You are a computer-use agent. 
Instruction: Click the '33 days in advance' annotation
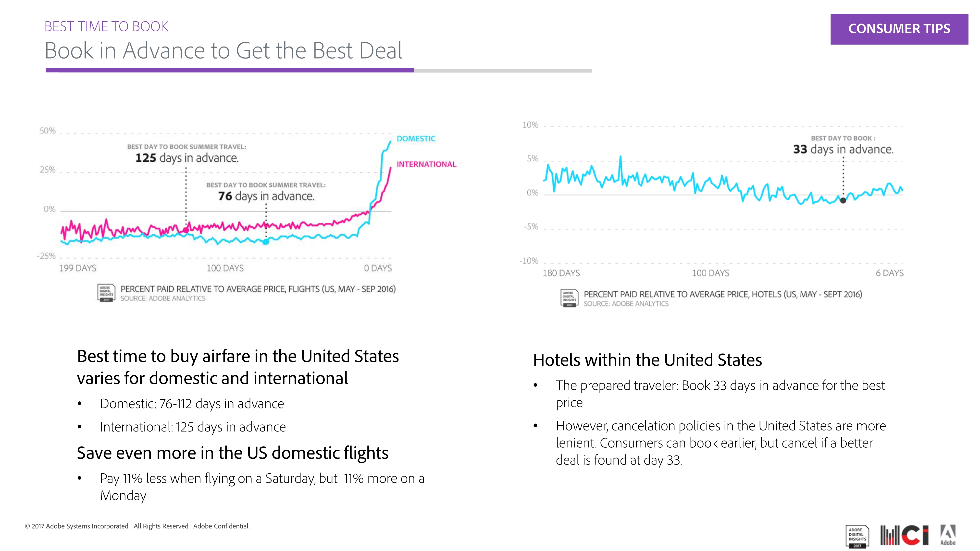click(843, 149)
